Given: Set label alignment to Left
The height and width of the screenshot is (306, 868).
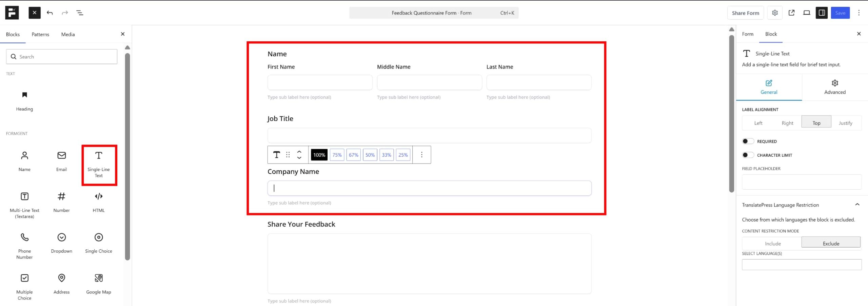Looking at the screenshot, I should pos(758,123).
